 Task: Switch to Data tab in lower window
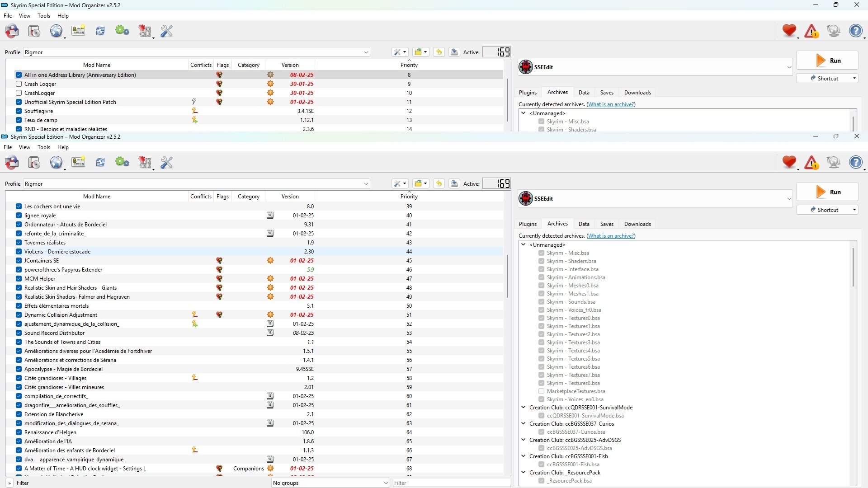coord(584,224)
